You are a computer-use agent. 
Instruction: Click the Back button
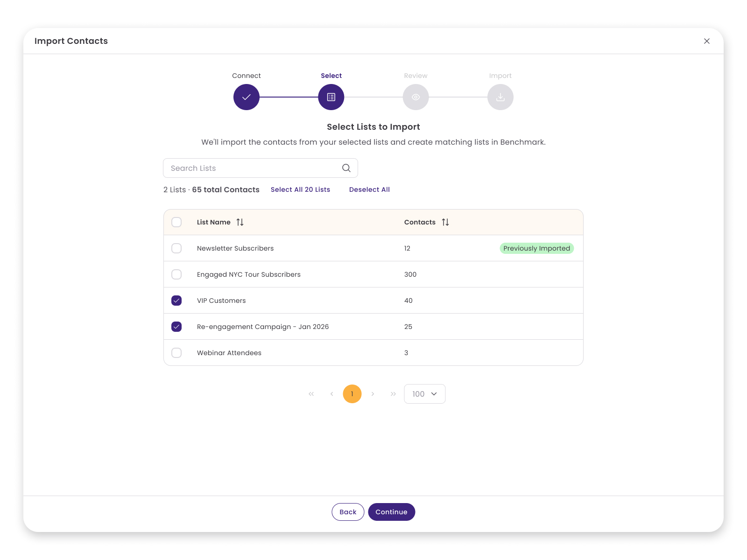point(348,512)
